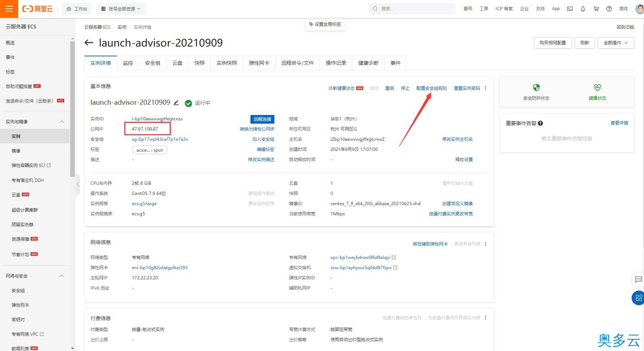Open the 远程命令/文件 tab
This screenshot has width=644, height=351.
(298, 63)
